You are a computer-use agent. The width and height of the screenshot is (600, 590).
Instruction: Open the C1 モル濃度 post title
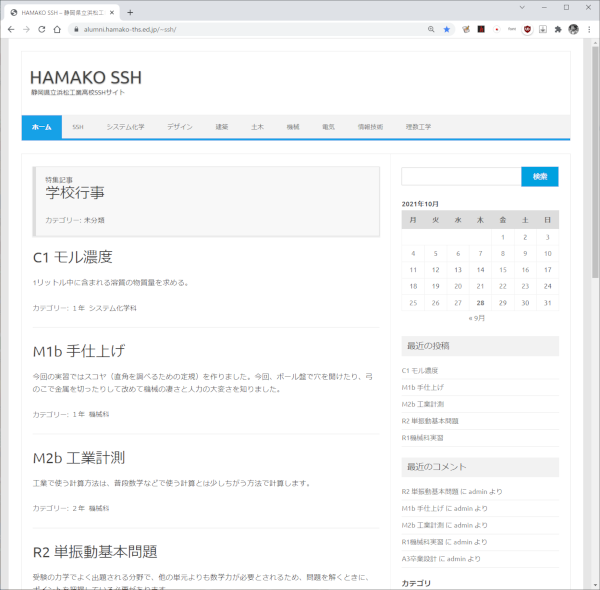point(73,257)
